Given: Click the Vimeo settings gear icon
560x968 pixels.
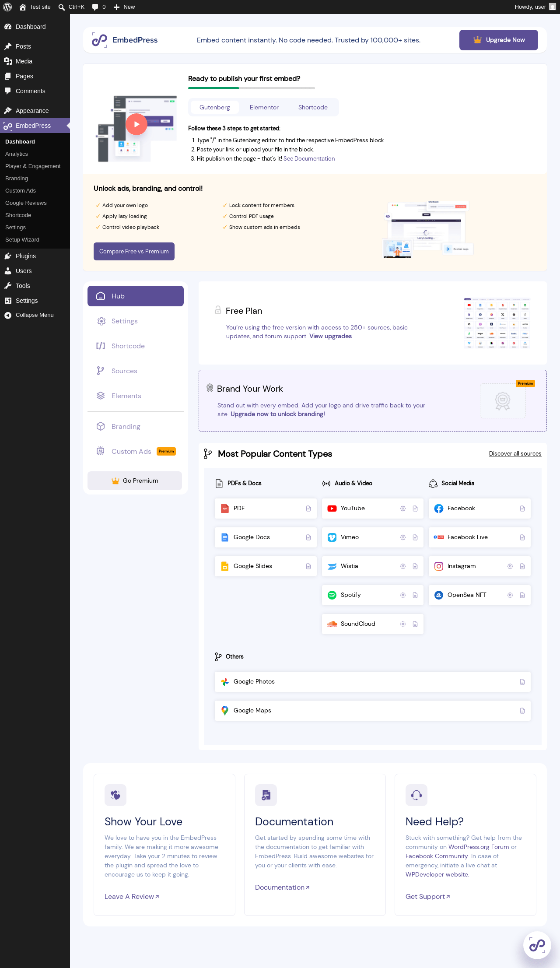Looking at the screenshot, I should [x=403, y=537].
